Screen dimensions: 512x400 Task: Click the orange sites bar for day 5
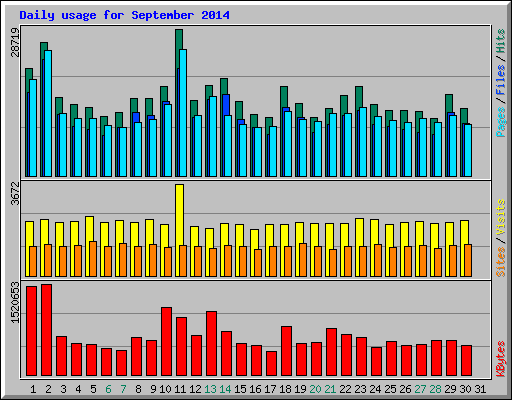click(93, 259)
